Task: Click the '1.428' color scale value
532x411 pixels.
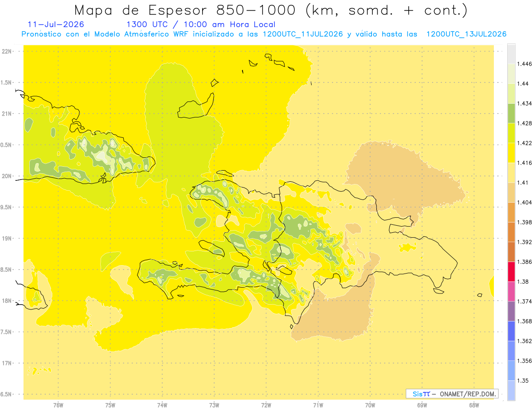Action: pyautogui.click(x=524, y=123)
